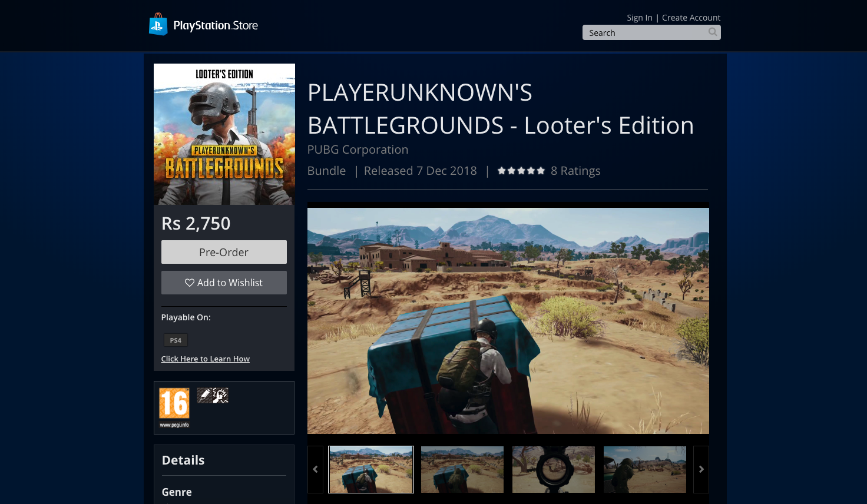Image resolution: width=867 pixels, height=504 pixels.
Task: Open the Sign In link
Action: pos(639,18)
